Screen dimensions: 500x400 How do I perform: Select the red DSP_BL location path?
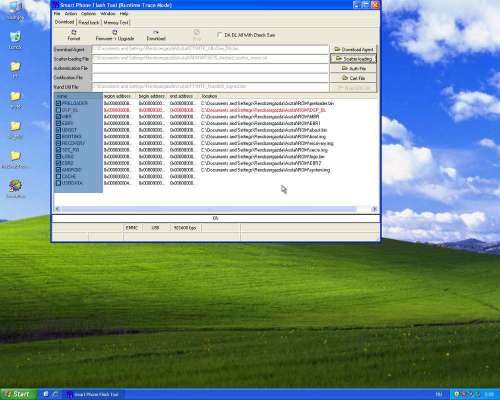[264, 110]
